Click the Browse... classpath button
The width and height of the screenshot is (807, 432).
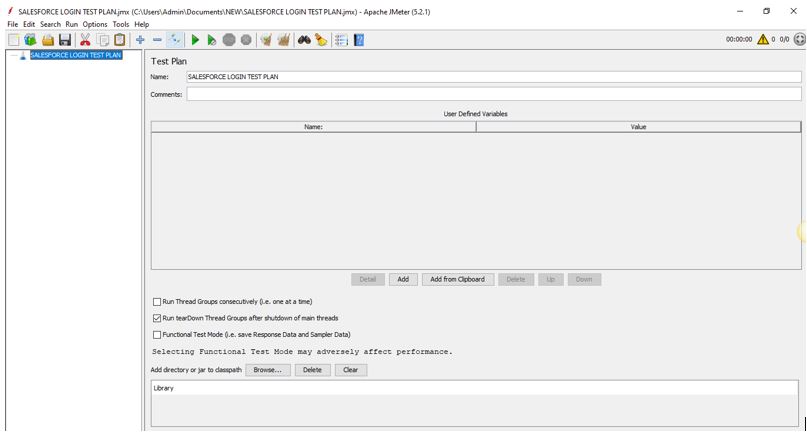click(268, 370)
